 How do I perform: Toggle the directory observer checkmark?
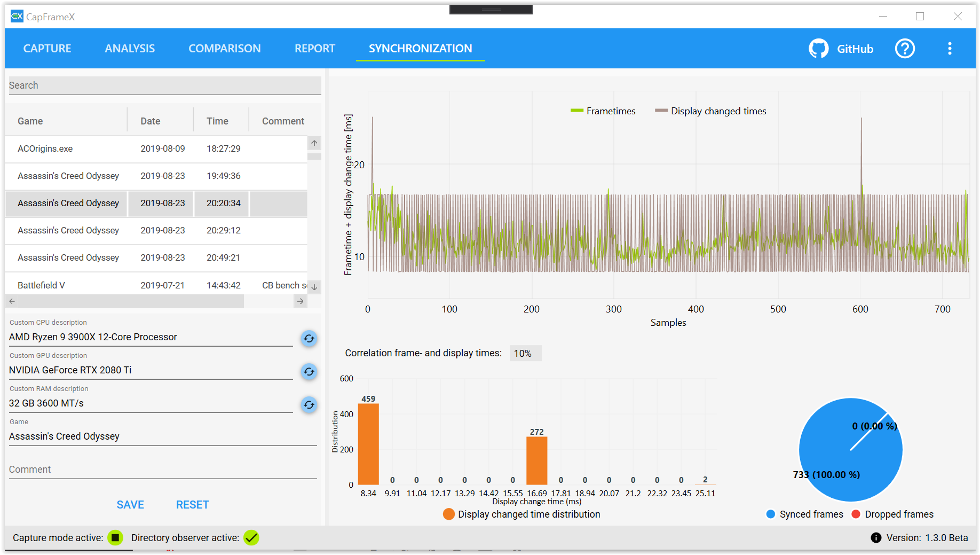pyautogui.click(x=251, y=538)
